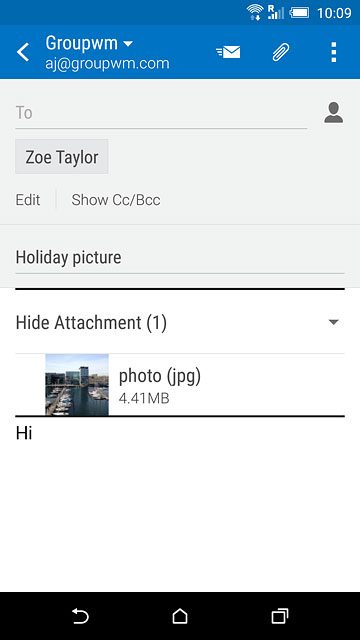Screen dimensions: 360x640
Task: Select the Zoe Taylor recipient chip
Action: 62,157
